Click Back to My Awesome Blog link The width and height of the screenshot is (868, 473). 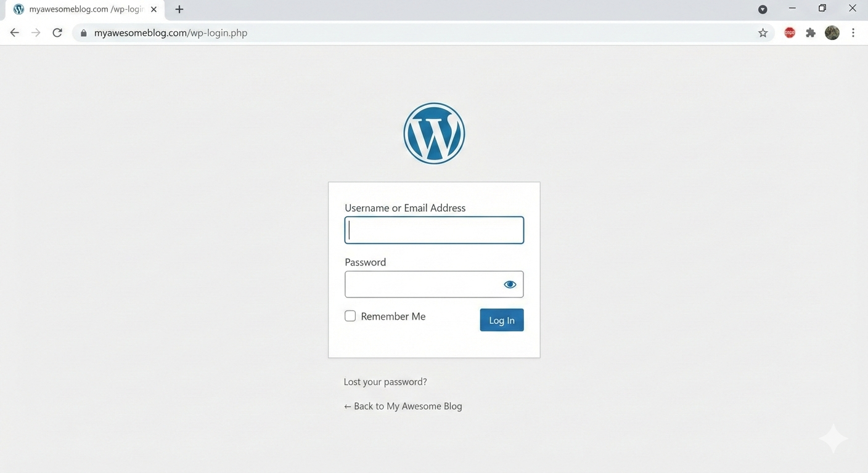coord(403,405)
